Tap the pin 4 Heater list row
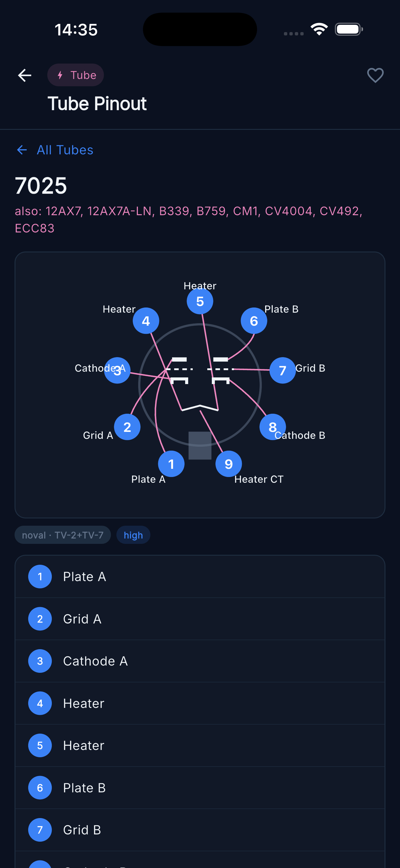Viewport: 400px width, 868px height. pos(200,703)
